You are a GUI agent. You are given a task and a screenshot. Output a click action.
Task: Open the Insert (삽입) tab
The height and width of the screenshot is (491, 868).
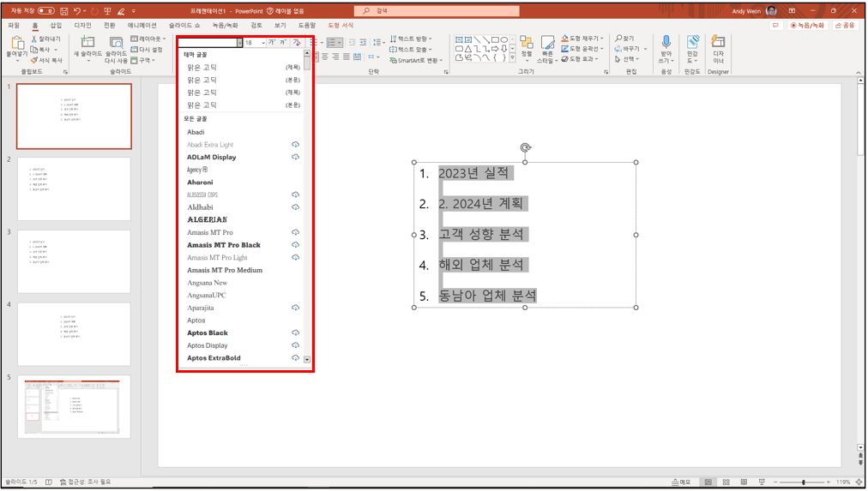coord(56,26)
